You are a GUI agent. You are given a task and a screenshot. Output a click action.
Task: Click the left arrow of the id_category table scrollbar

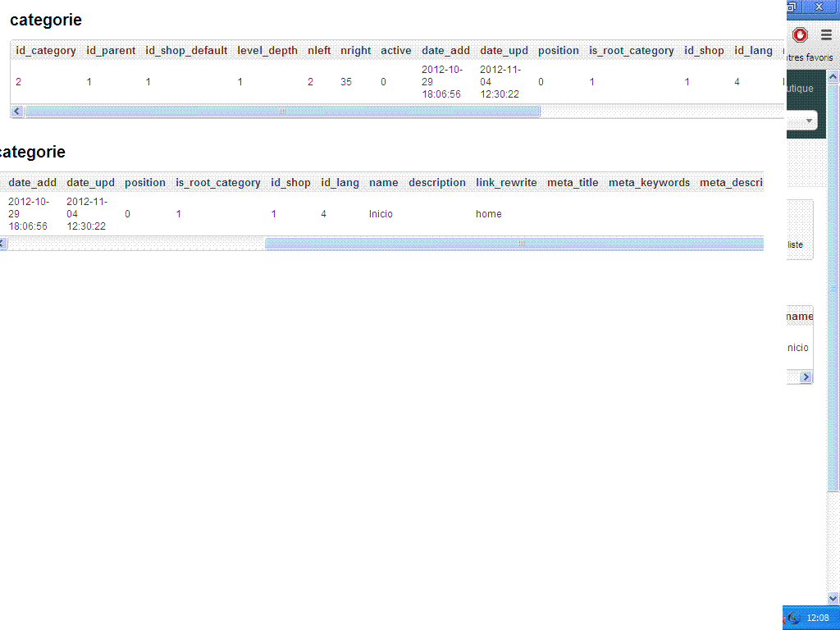pos(17,112)
